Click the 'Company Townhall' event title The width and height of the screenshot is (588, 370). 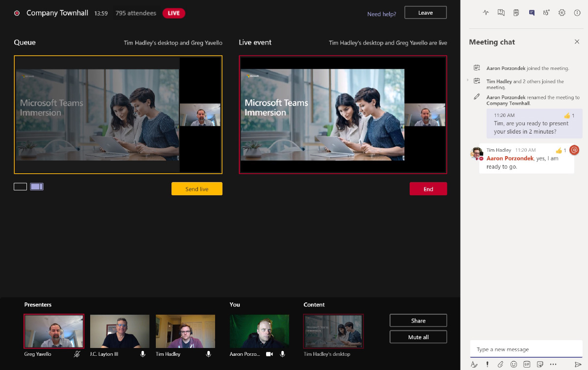(x=57, y=13)
